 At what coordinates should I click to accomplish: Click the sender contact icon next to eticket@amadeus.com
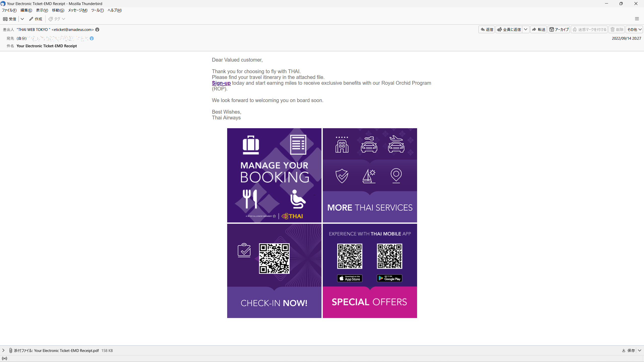(97, 30)
